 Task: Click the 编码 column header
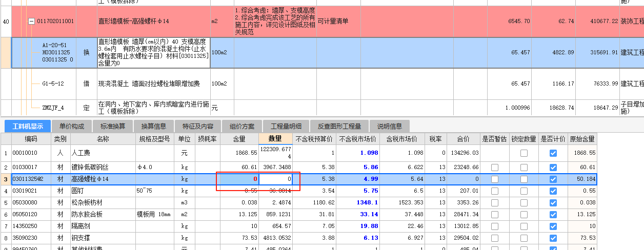click(31, 139)
